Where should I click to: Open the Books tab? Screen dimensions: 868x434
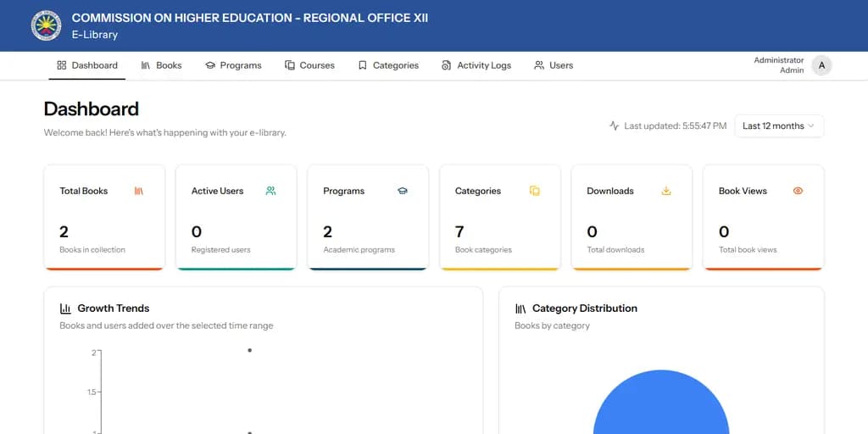coord(161,65)
